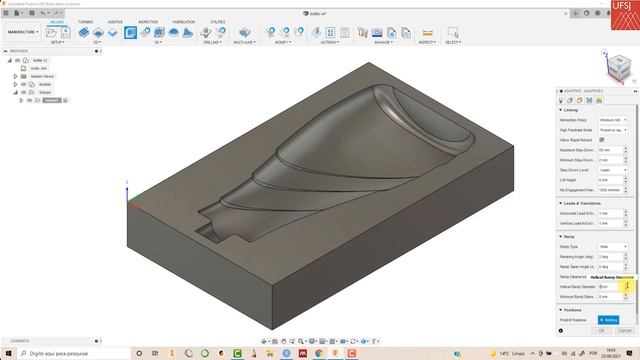Image resolution: width=640 pixels, height=360 pixels.
Task: Click the Select tool icon
Action: (453, 32)
